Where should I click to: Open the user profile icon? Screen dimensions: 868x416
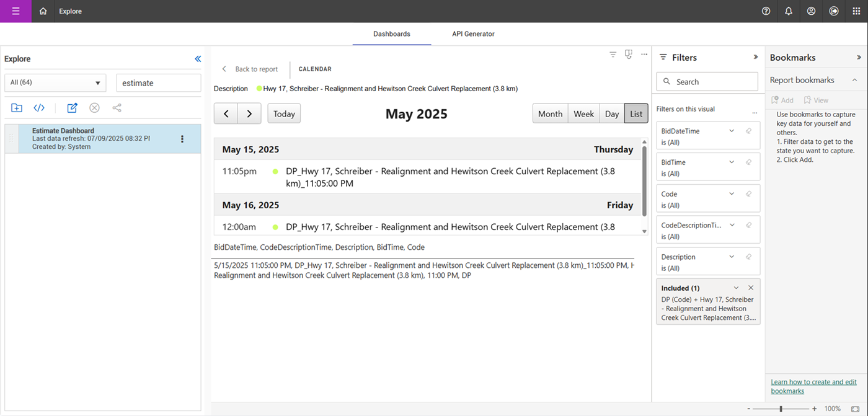811,11
